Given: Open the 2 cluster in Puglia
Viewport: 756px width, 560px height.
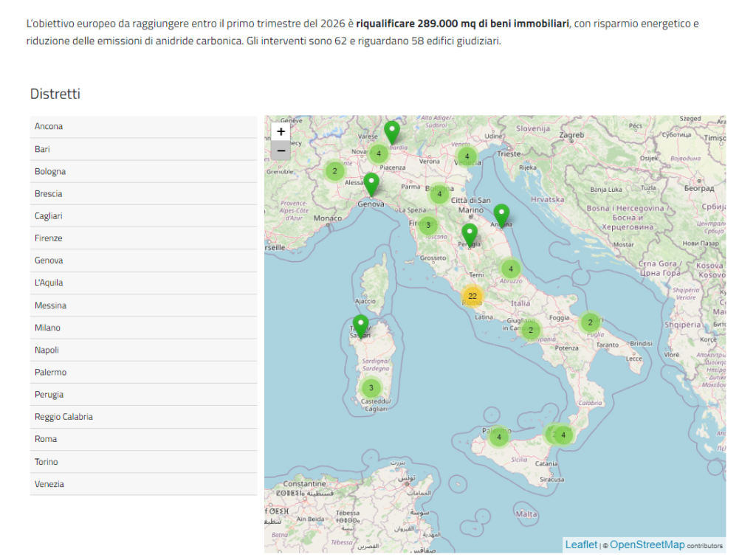Looking at the screenshot, I should [x=590, y=322].
